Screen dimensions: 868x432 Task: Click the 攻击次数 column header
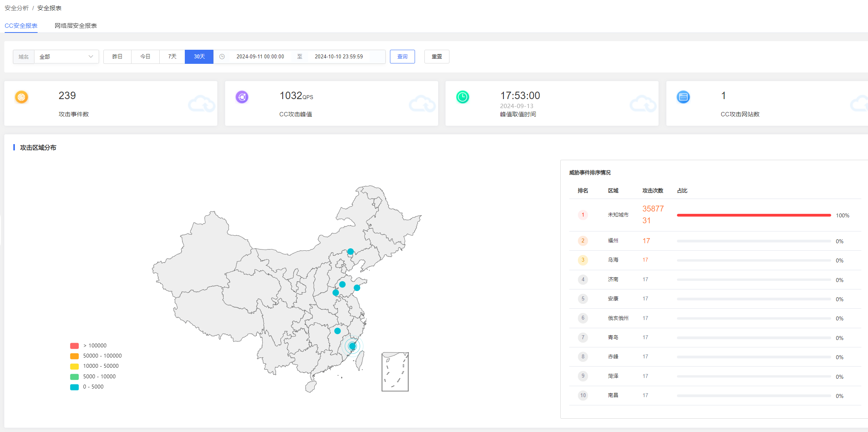653,191
